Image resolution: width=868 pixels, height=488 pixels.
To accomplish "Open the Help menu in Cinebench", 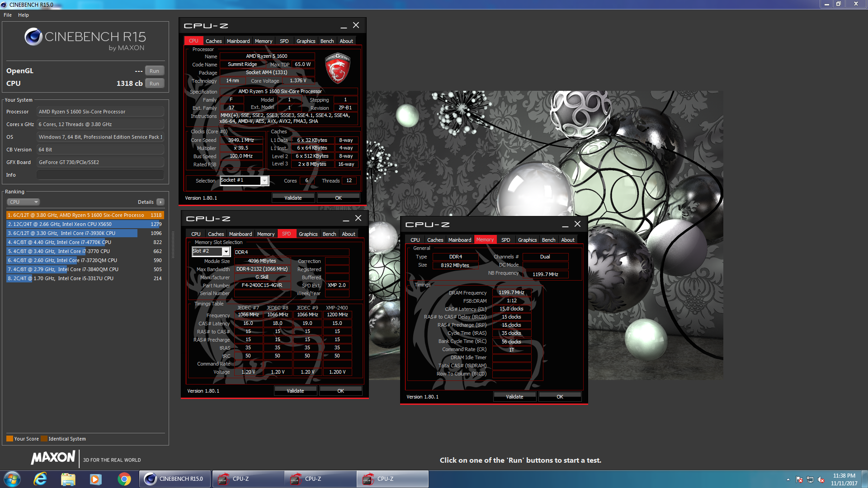I will coord(24,15).
